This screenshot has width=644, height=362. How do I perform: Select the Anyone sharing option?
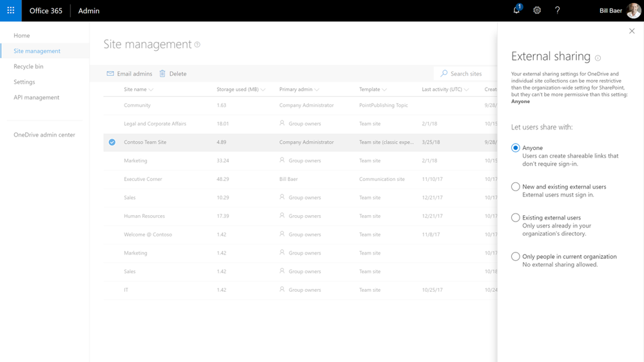(516, 148)
